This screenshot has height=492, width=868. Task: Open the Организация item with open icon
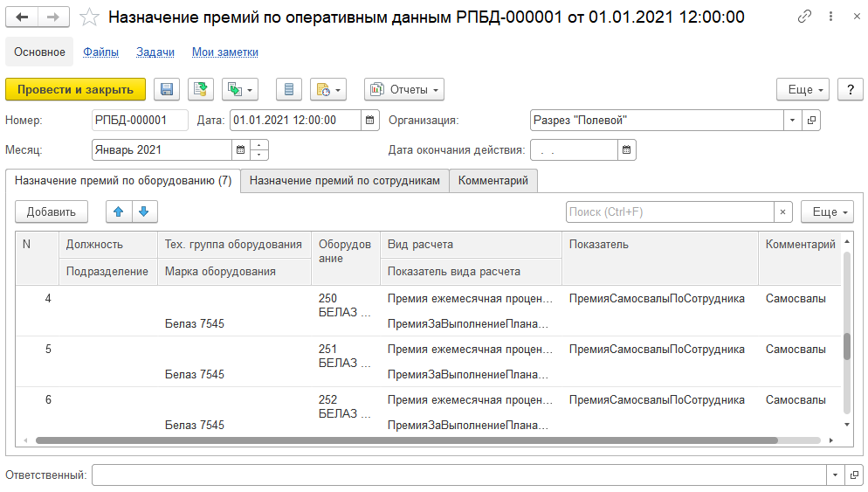point(811,121)
